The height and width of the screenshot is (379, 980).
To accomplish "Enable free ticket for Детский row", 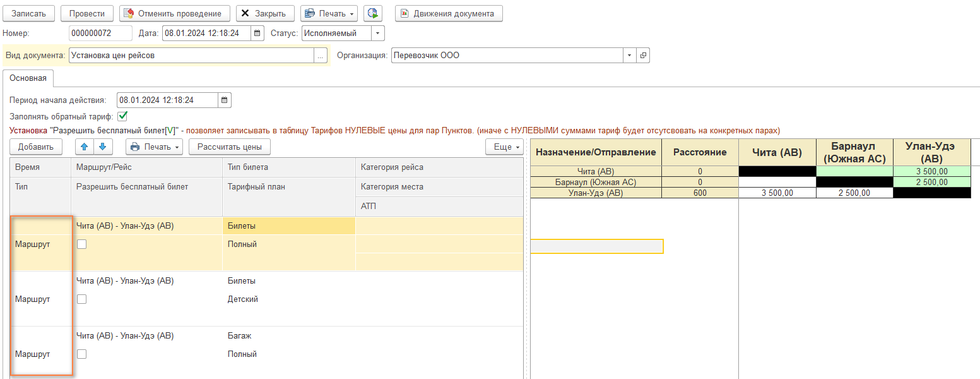I will (x=81, y=299).
